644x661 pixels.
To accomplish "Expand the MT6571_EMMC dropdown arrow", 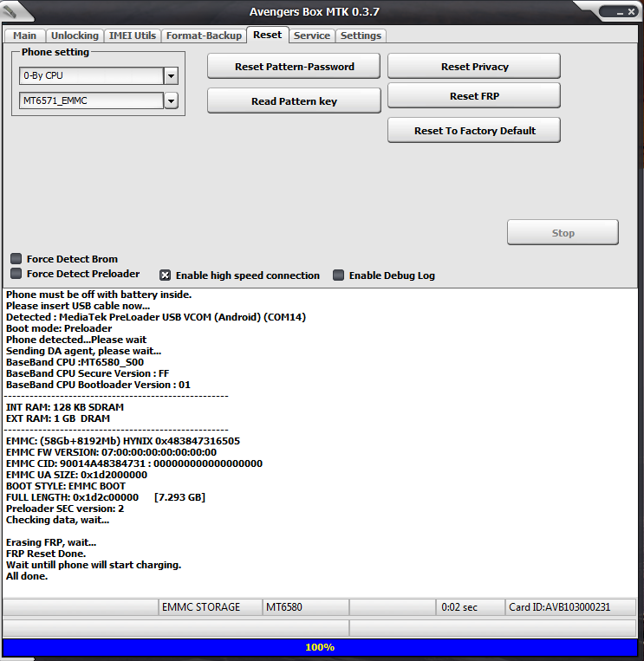I will (x=171, y=100).
